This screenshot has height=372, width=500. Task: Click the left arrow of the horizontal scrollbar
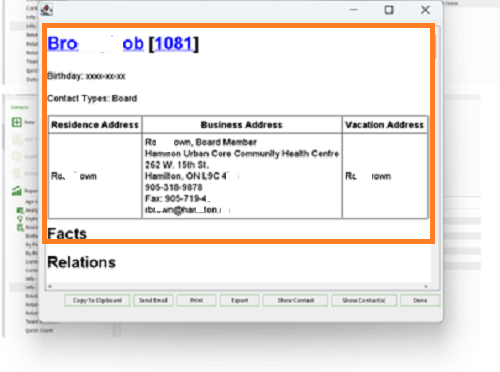point(50,286)
